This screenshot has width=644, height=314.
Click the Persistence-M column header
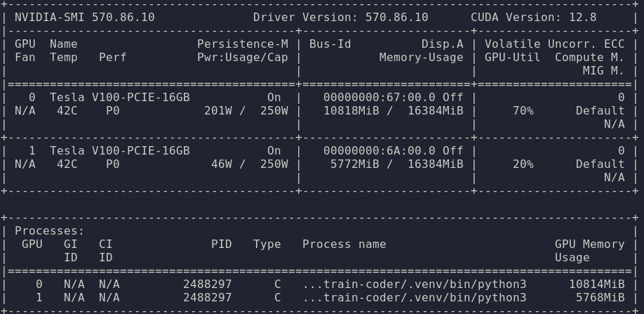click(x=242, y=44)
